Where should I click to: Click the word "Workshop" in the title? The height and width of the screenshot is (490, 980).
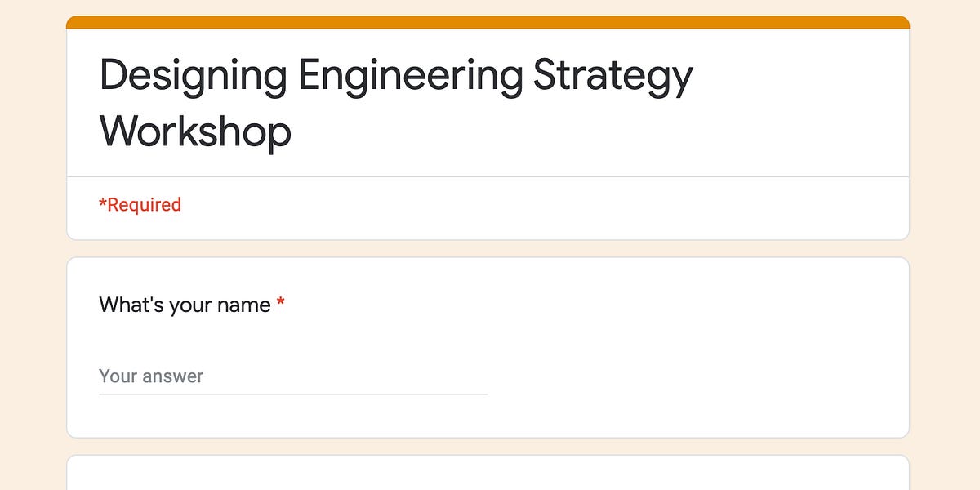194,131
